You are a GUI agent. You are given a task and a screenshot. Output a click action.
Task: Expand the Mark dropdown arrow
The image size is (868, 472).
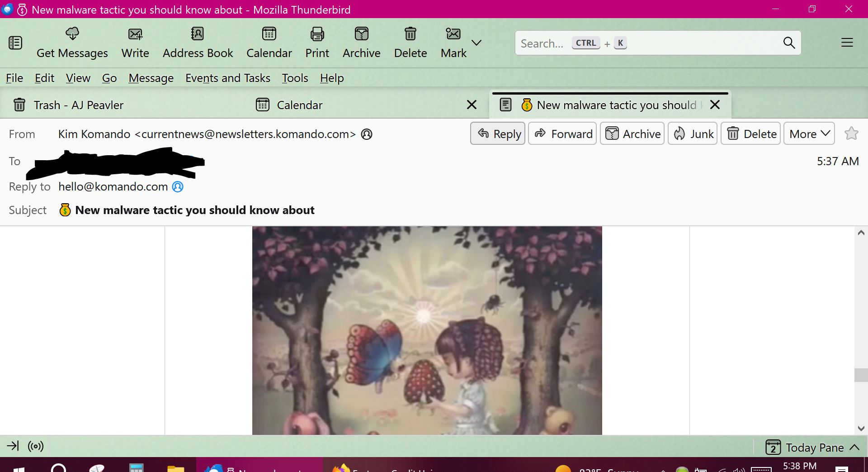click(x=476, y=43)
